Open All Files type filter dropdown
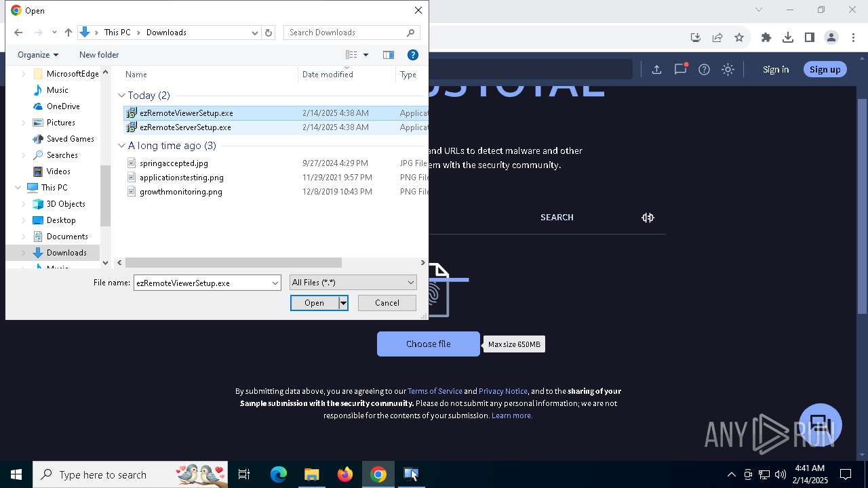Viewport: 868px width, 488px height. coord(353,283)
